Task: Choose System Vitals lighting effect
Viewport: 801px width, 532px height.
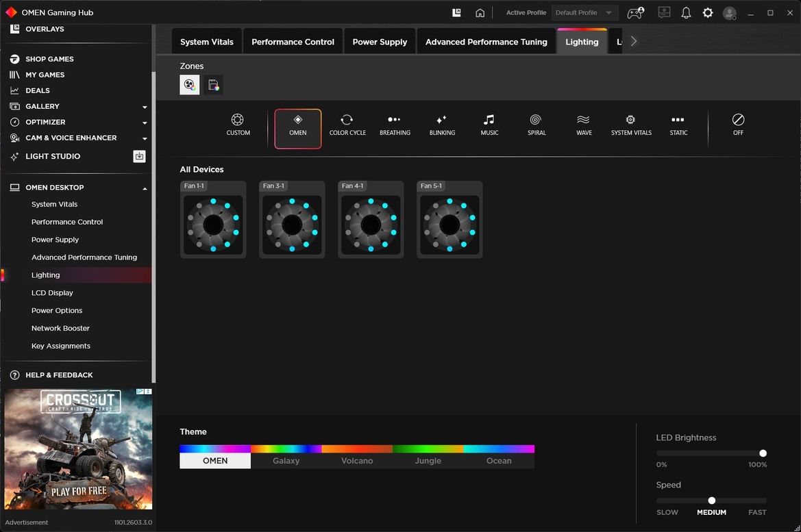Action: point(631,125)
